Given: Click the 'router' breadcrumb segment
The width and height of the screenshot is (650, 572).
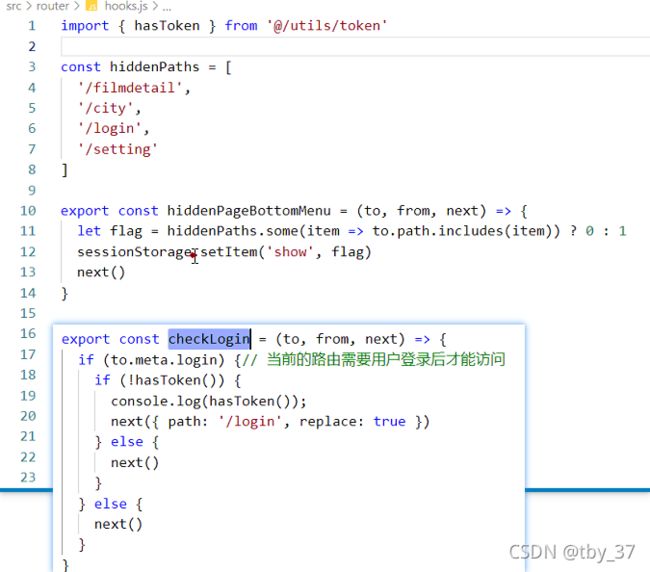Looking at the screenshot, I should pos(53,6).
